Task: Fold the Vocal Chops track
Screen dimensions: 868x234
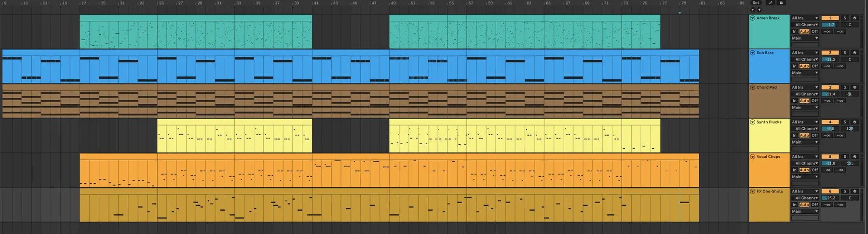Action: tap(752, 157)
